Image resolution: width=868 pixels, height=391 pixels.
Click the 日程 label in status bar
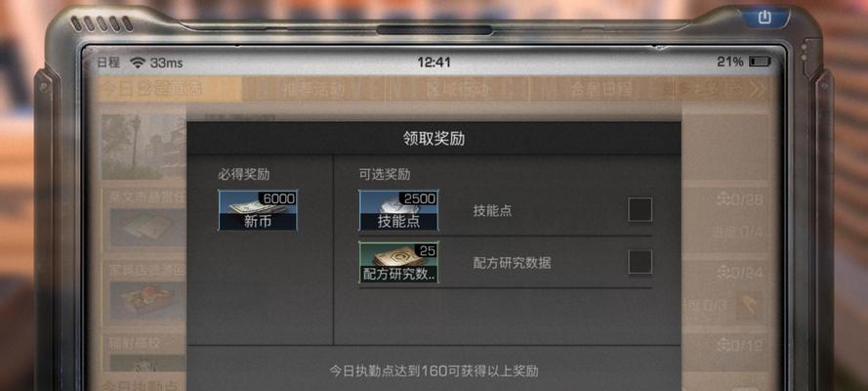pos(108,63)
